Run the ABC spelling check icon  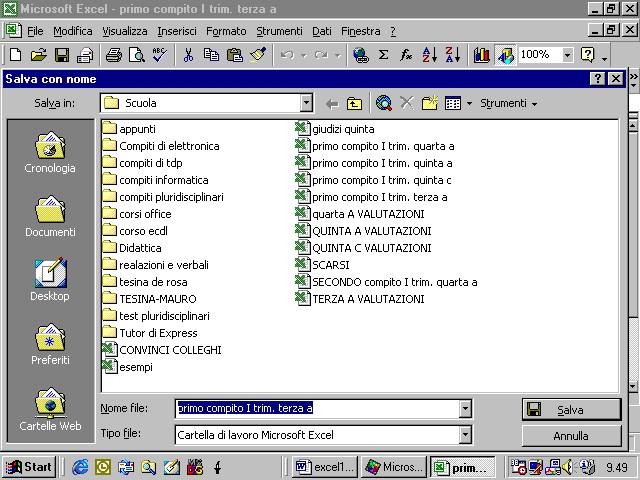[160, 54]
